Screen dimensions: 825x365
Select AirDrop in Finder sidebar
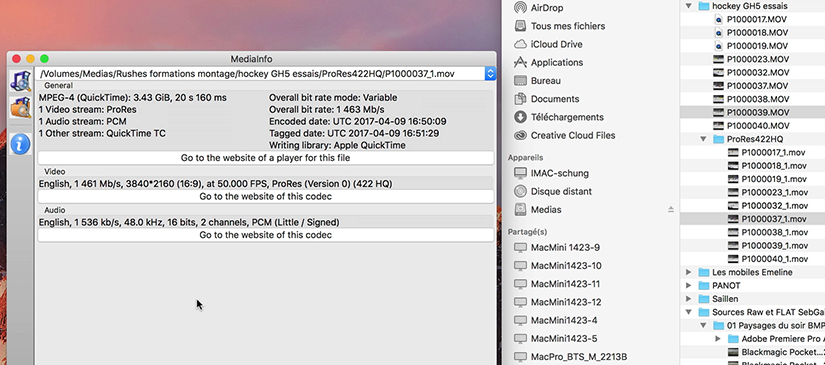pos(547,8)
